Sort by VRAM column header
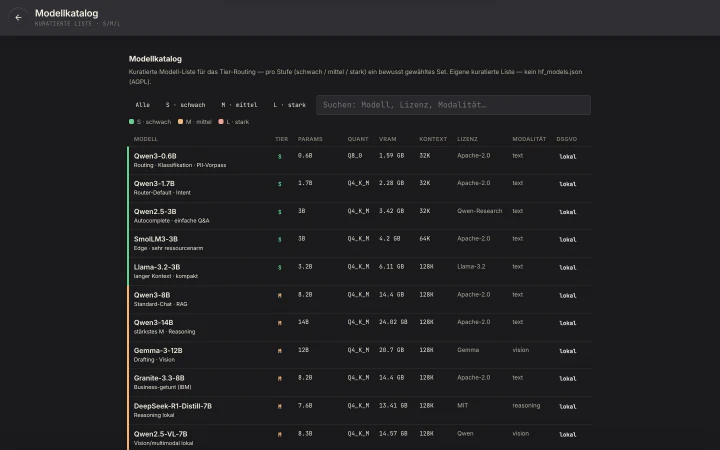The width and height of the screenshot is (720, 450). click(388, 139)
